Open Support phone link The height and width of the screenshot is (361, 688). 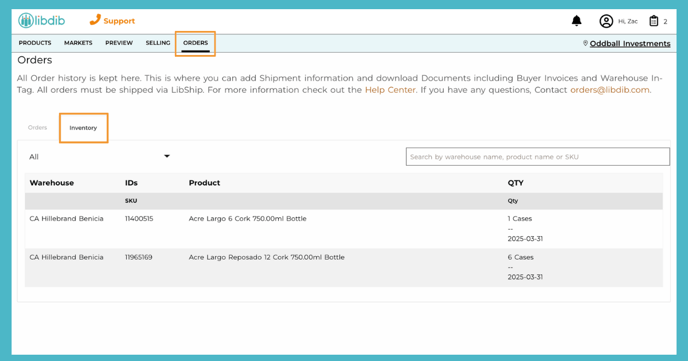pyautogui.click(x=112, y=20)
